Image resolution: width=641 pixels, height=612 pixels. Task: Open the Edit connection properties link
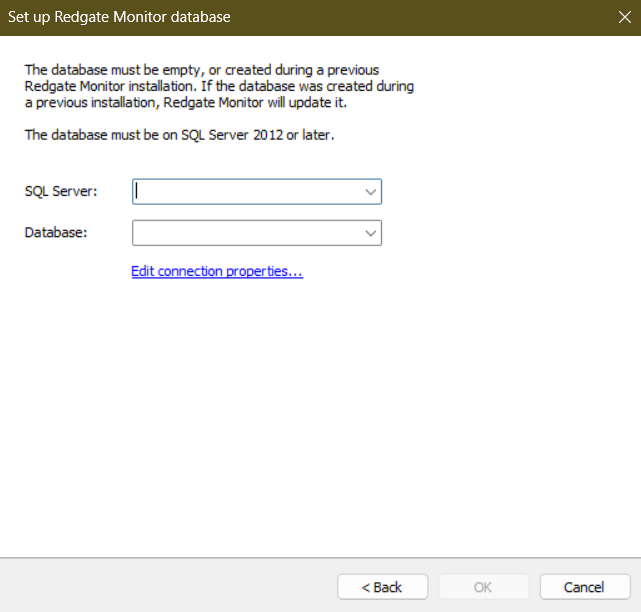(x=217, y=271)
